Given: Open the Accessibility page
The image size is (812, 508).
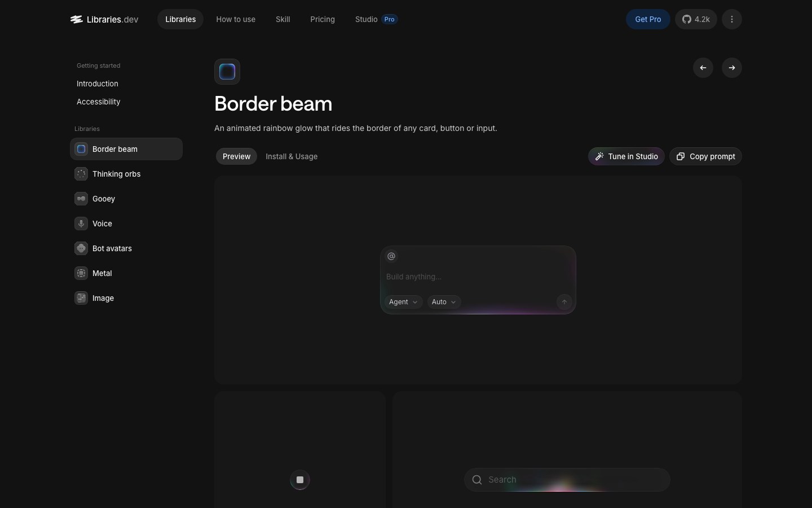Looking at the screenshot, I should (99, 102).
